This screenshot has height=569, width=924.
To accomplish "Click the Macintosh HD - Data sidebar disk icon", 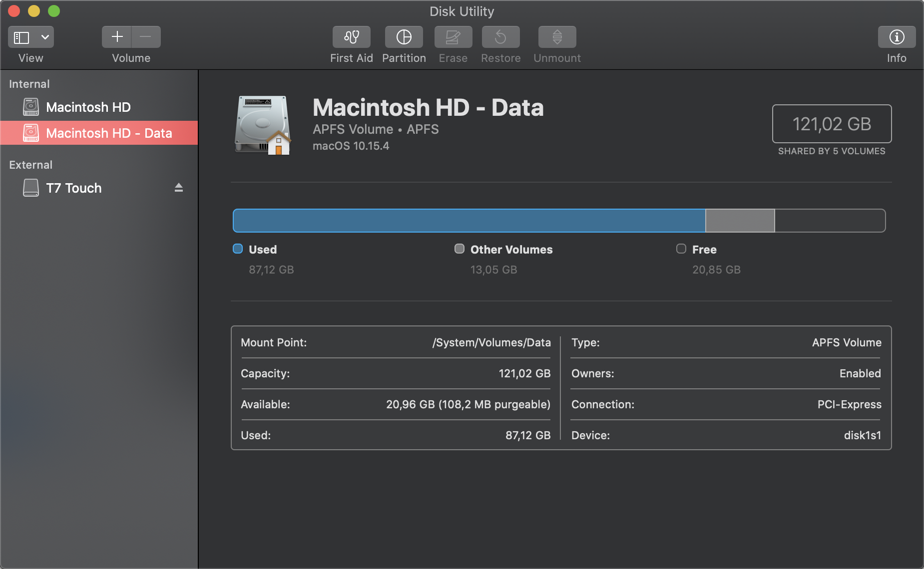I will 31,133.
